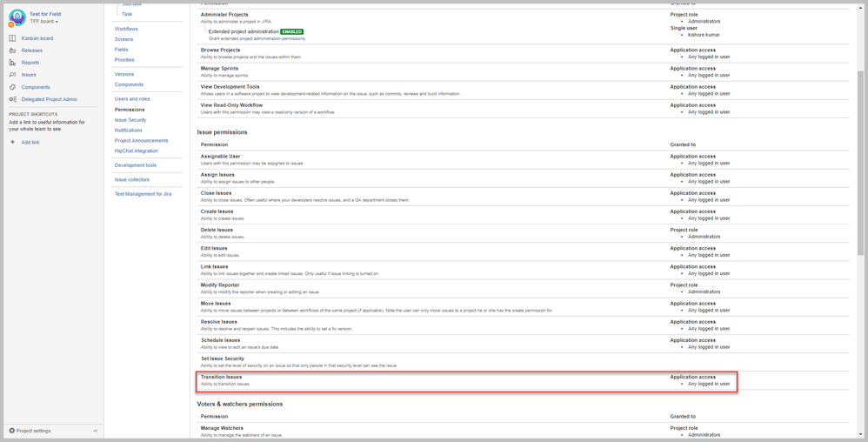Click the Set Issue Security permission name
The height and width of the screenshot is (442, 868).
[223, 358]
